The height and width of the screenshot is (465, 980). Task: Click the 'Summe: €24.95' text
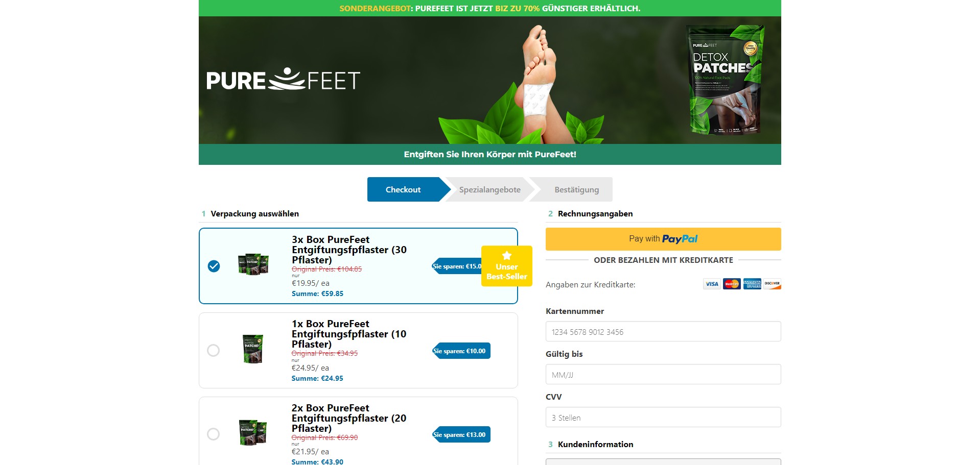[x=317, y=378]
